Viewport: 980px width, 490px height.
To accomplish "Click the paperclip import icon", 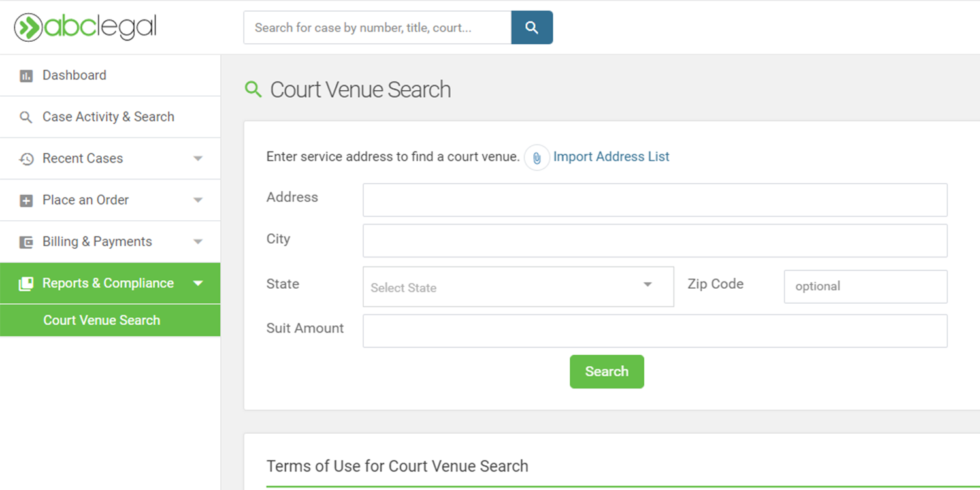I will pos(536,157).
